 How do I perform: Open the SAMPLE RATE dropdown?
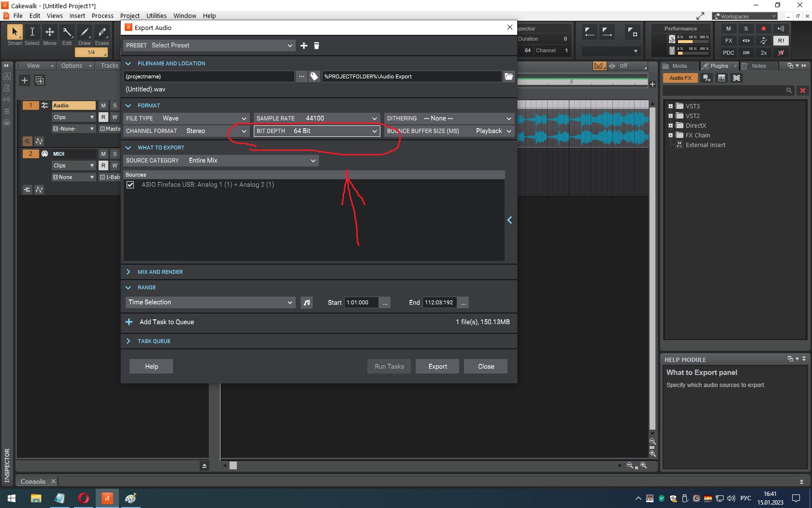[x=317, y=119]
